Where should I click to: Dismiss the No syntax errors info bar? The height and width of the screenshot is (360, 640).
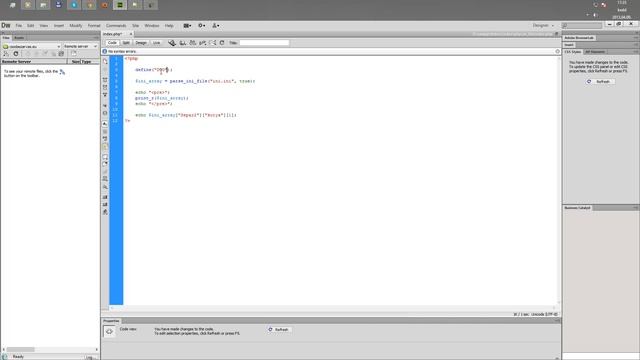[x=557, y=52]
